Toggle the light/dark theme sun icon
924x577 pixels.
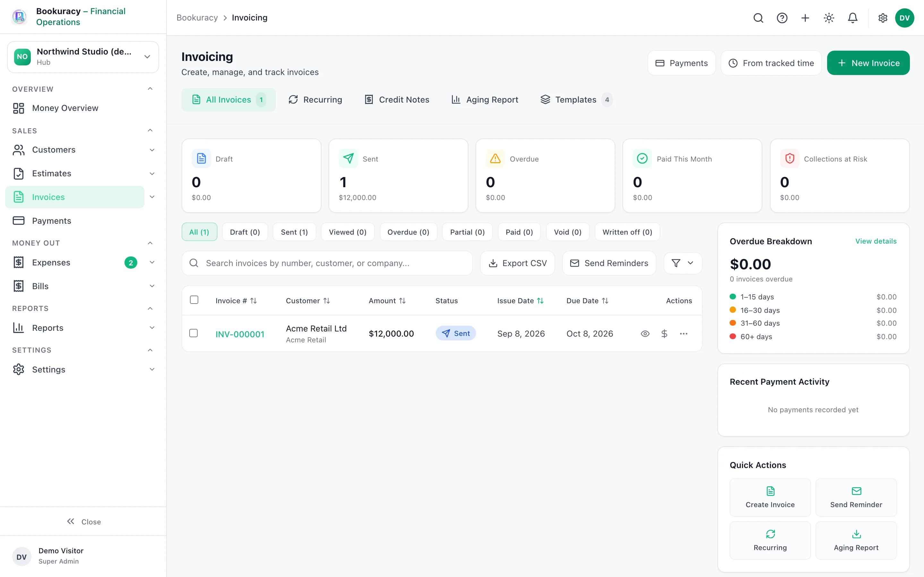[x=829, y=18]
